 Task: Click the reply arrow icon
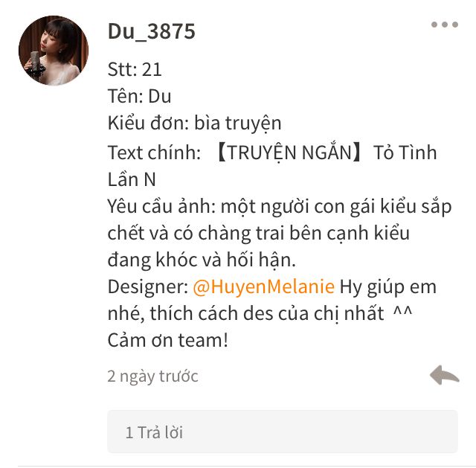click(445, 376)
